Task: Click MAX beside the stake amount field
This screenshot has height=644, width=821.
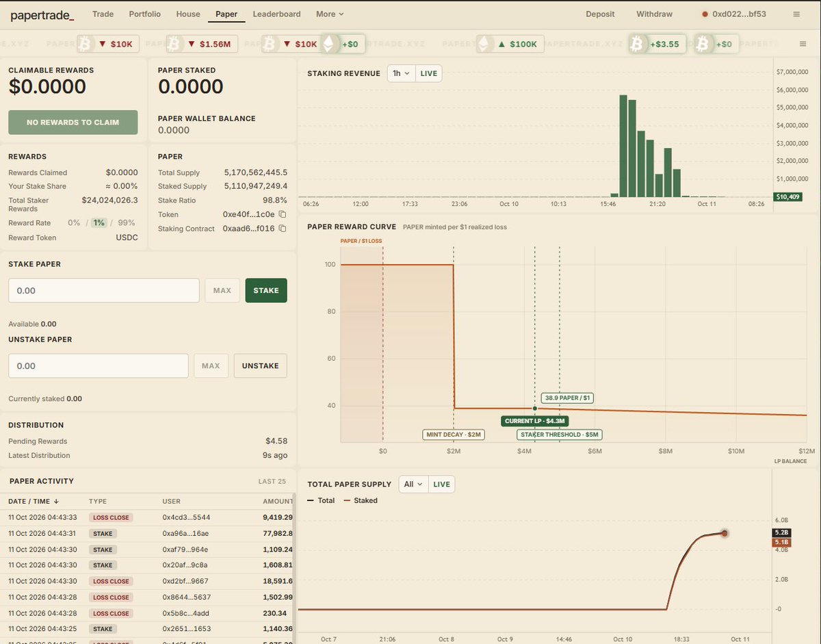Action: click(x=222, y=290)
